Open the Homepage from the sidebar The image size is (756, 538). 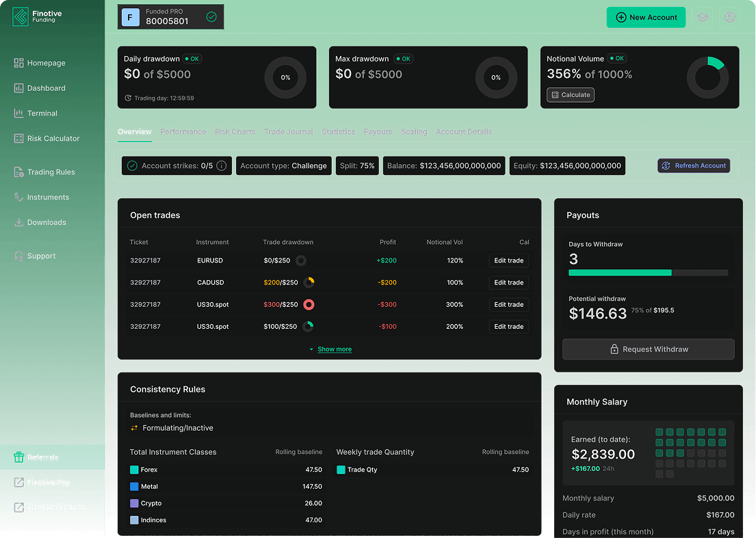44,63
